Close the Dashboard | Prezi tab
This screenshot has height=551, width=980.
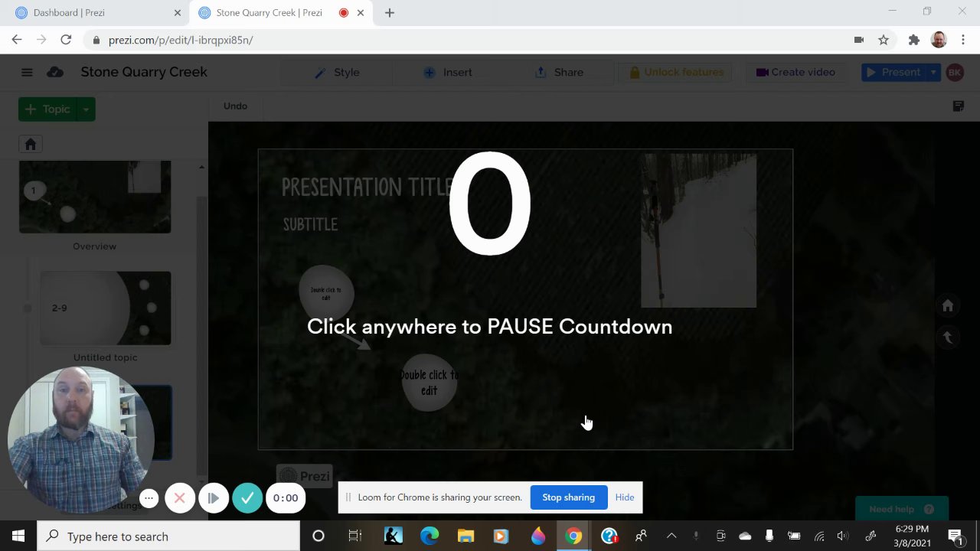(x=178, y=12)
